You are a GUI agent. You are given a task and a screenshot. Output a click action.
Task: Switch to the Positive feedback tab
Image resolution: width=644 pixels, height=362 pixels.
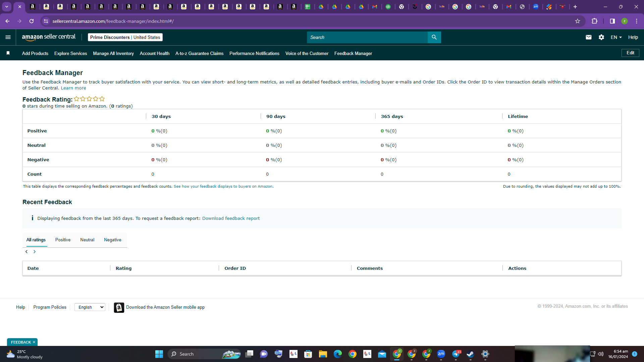63,240
